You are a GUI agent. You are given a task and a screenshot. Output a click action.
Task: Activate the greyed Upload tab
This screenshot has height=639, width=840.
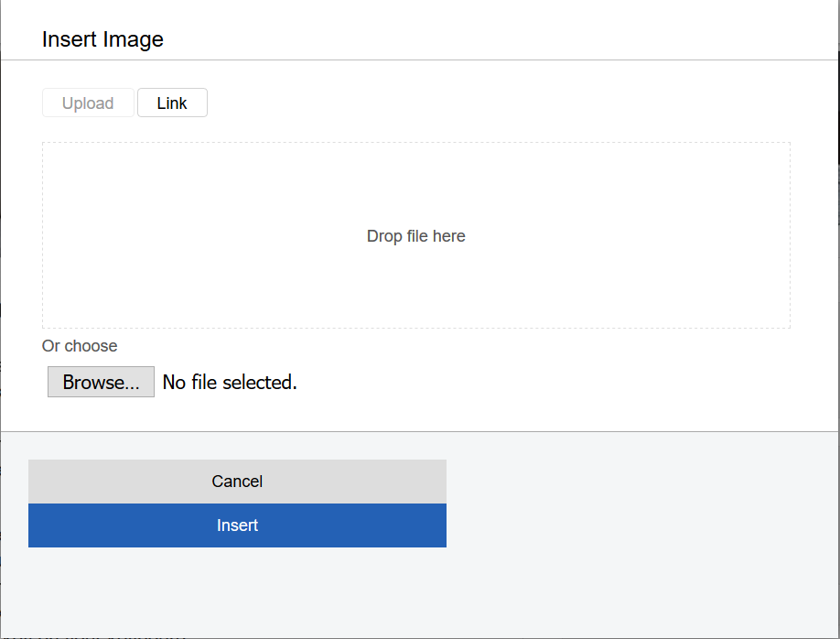(88, 103)
